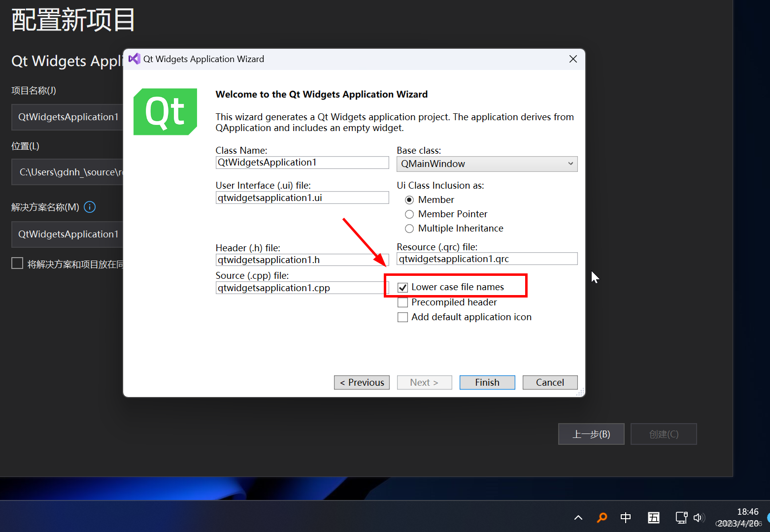Screen dimensions: 770x532
Task: Click the disabled Next > button
Action: point(424,383)
